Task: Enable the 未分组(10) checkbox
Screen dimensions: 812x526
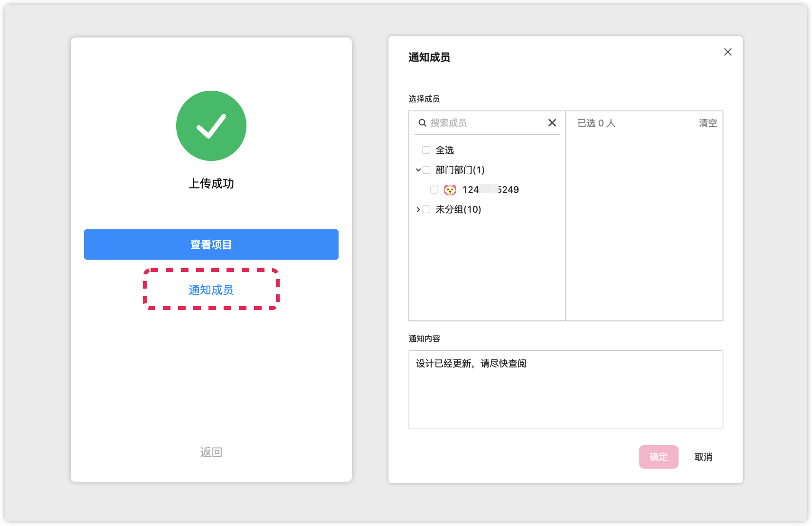Action: [426, 209]
